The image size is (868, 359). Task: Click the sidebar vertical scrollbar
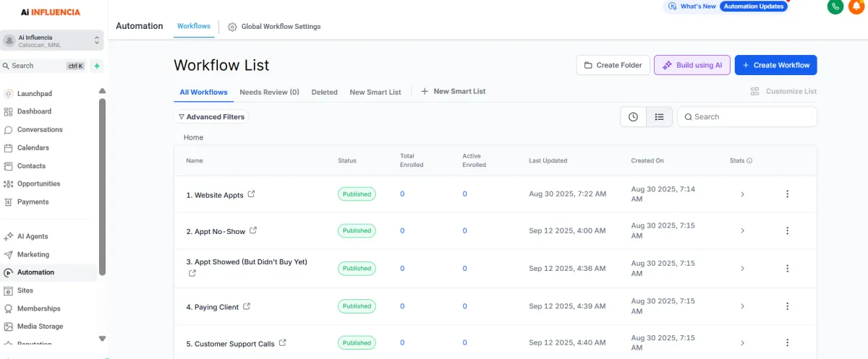102,186
